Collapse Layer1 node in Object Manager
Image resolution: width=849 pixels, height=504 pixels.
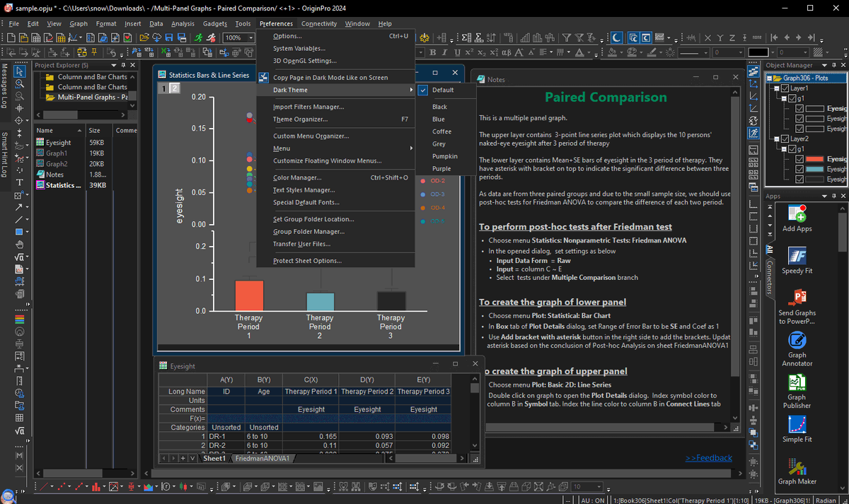(778, 88)
